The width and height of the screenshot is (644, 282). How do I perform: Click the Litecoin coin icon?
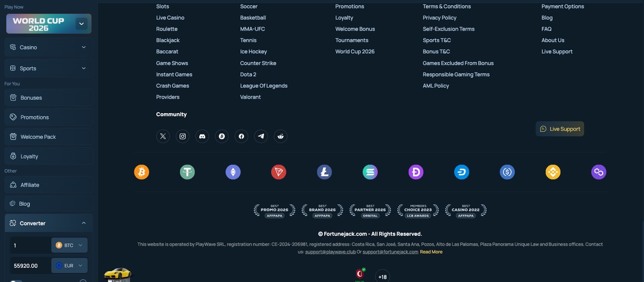[324, 172]
